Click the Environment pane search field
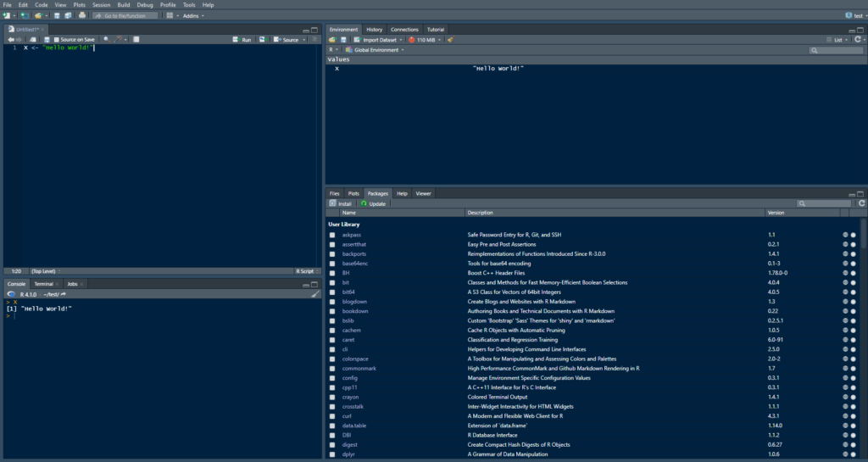Screen dimensions: 868x462 point(836,50)
